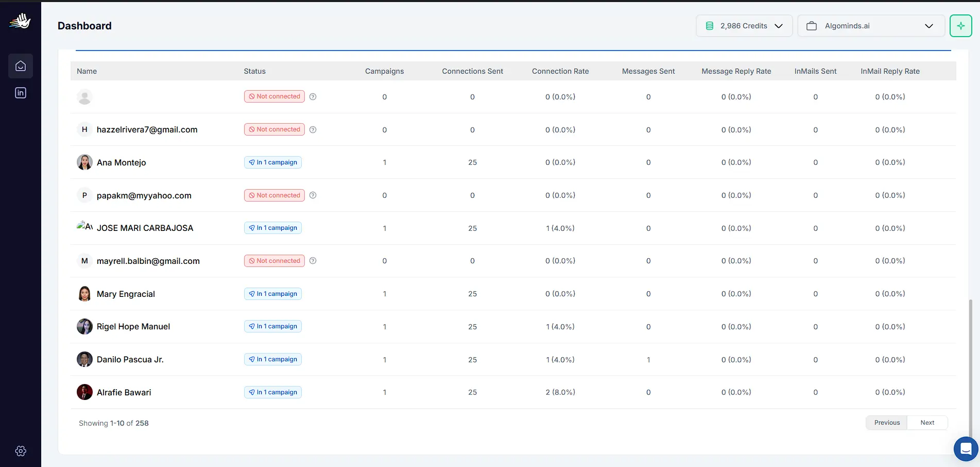This screenshot has height=467, width=980.
Task: Click hazzelrivera7's Not connected badge
Action: 274,129
